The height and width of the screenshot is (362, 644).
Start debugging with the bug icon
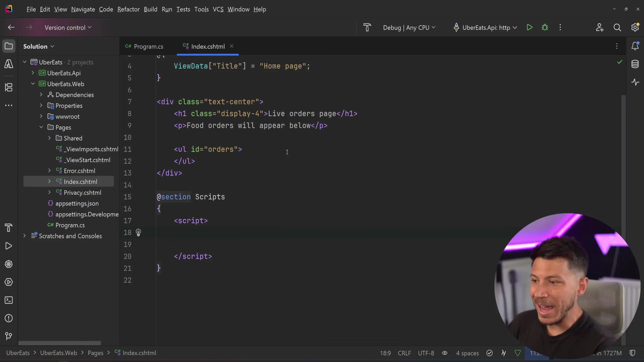pos(545,27)
